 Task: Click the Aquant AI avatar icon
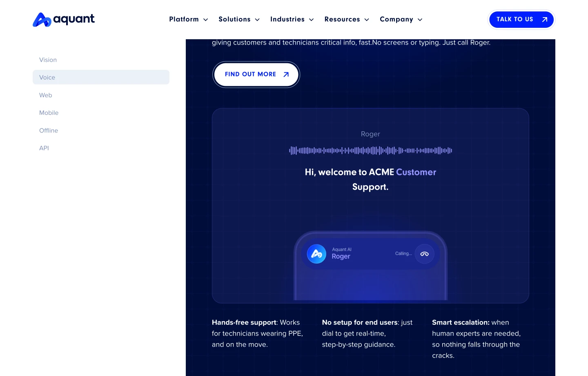[316, 254]
